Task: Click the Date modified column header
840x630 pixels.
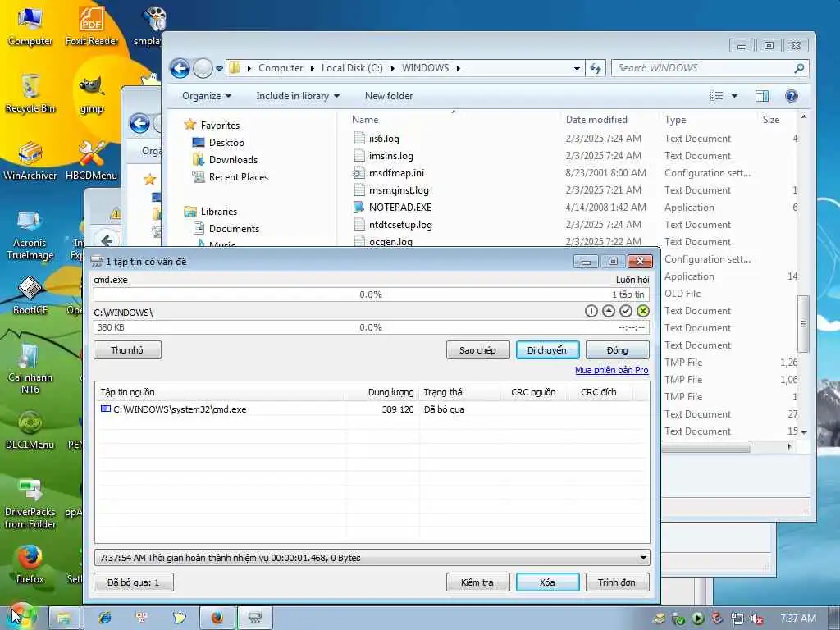Action: (x=608, y=120)
